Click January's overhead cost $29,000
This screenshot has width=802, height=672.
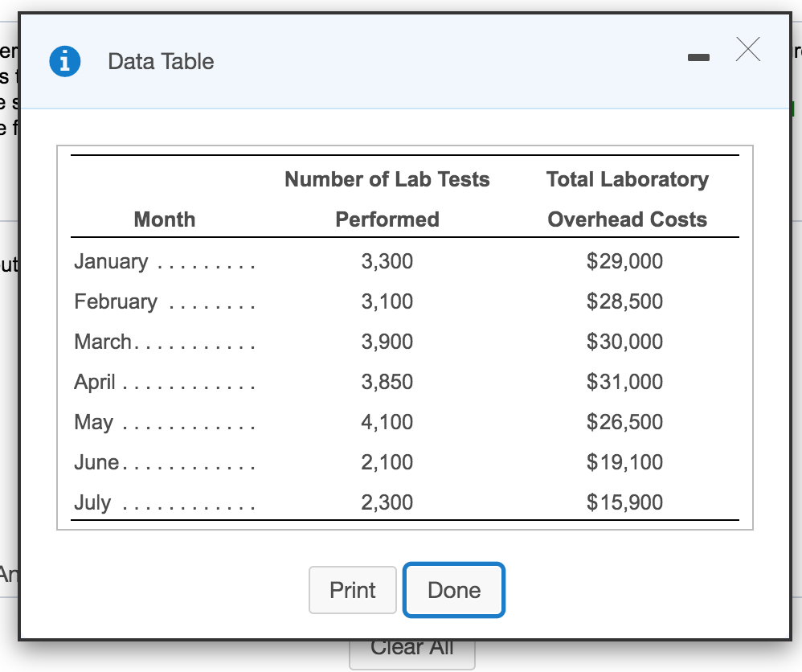pyautogui.click(x=624, y=261)
